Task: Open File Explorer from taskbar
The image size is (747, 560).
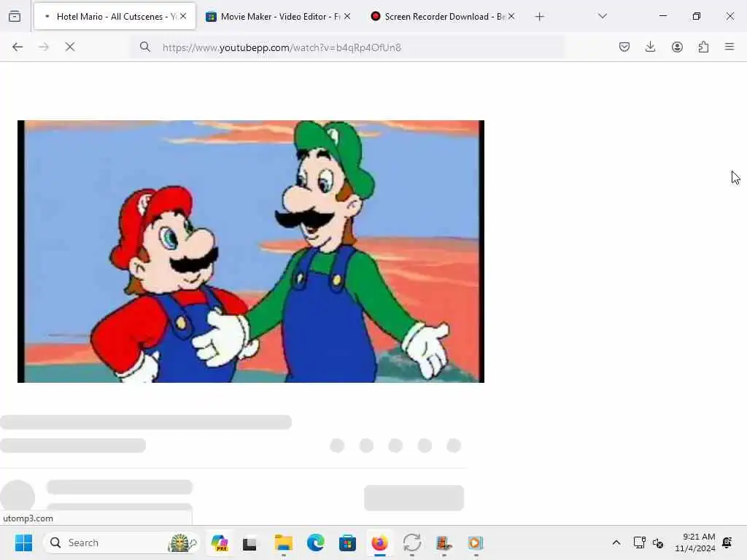Action: [284, 542]
